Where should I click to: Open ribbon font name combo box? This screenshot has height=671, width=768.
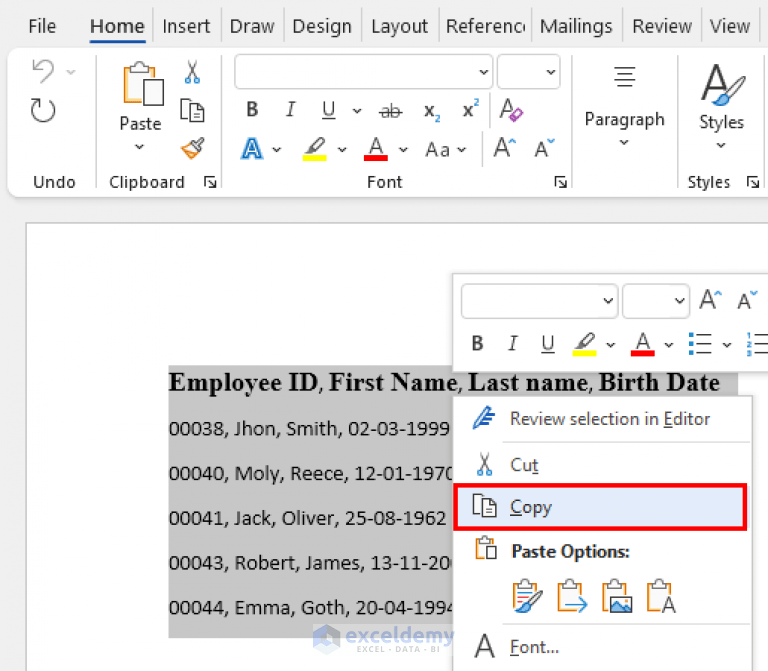[363, 72]
